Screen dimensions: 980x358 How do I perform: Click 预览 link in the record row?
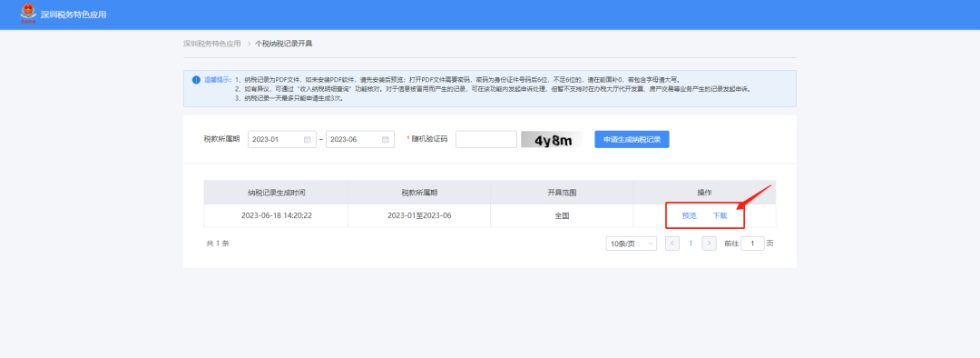pyautogui.click(x=690, y=216)
